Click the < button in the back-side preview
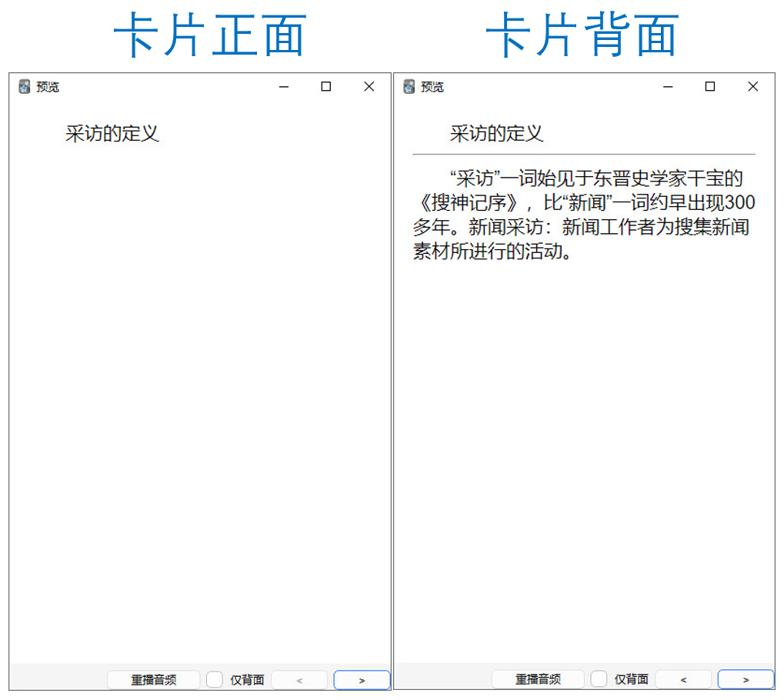The width and height of the screenshot is (784, 700). pyautogui.click(x=683, y=680)
